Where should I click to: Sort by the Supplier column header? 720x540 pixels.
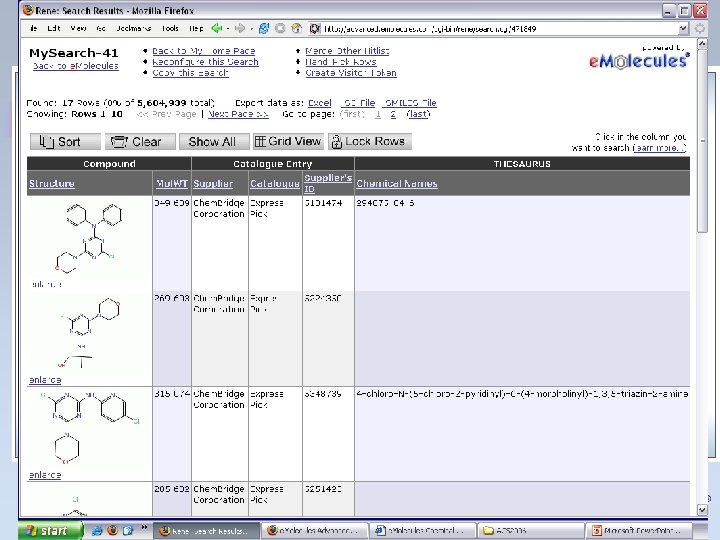point(213,184)
